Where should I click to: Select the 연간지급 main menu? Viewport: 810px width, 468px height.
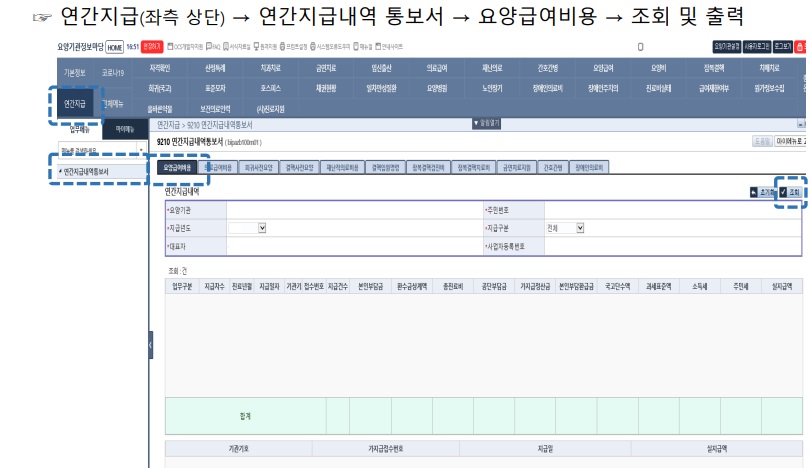pos(76,104)
